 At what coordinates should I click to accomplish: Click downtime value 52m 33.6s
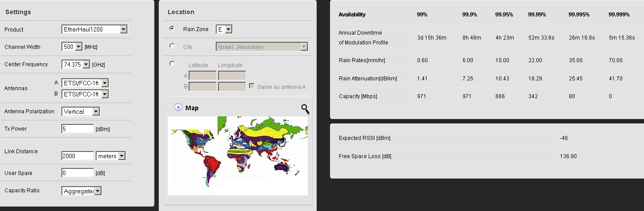tap(542, 38)
